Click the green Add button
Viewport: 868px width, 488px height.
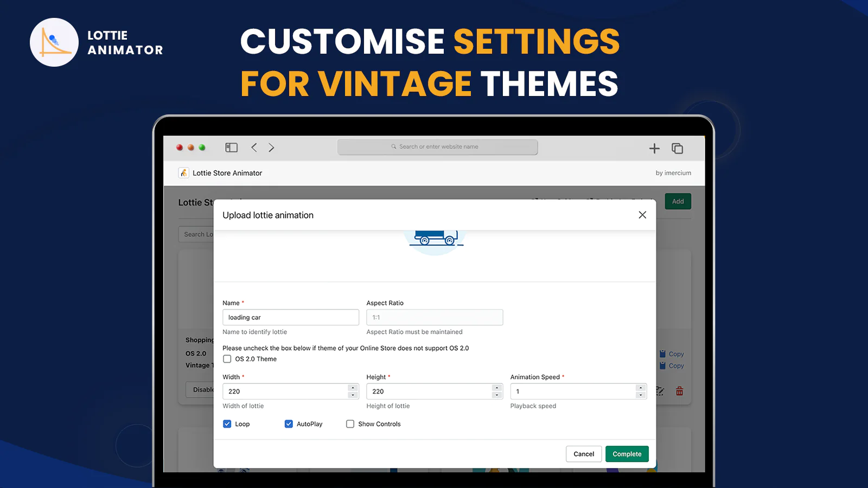pos(678,201)
